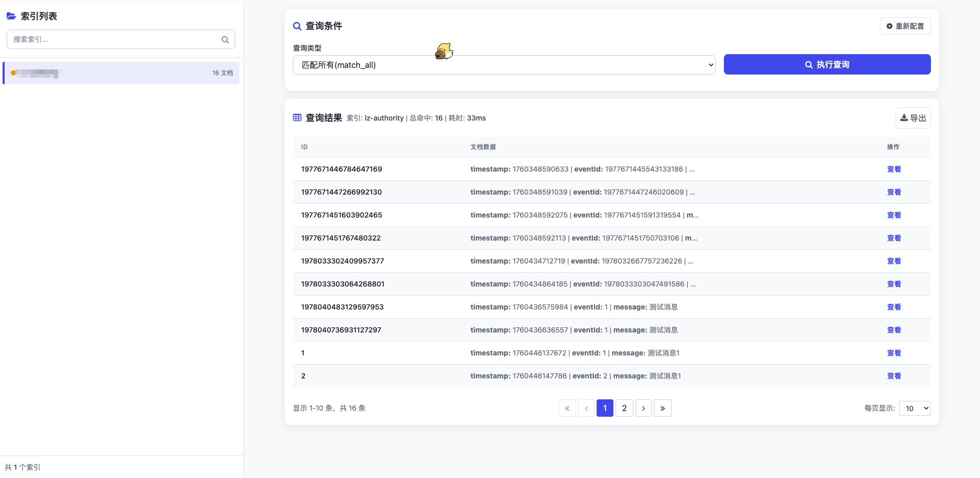Screen dimensions: 980x478
Task: Click the magnifier icon inside 执行查询 button
Action: pyautogui.click(x=808, y=64)
